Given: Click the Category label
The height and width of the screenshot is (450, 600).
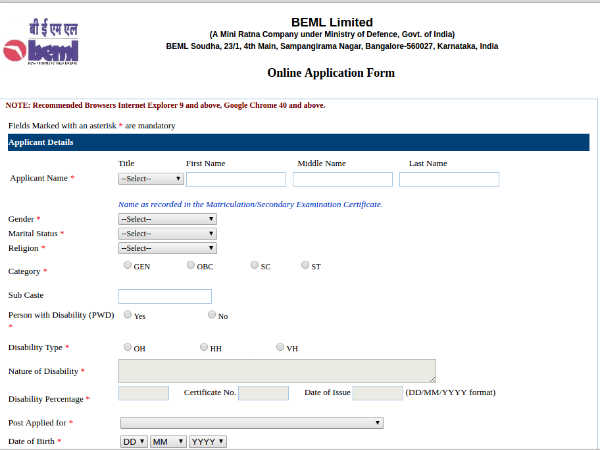Looking at the screenshot, I should tap(24, 271).
